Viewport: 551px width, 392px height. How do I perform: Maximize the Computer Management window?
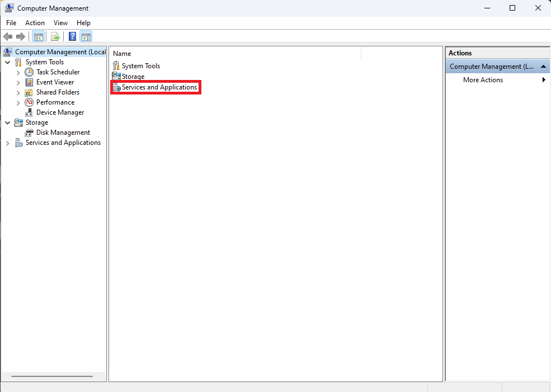[x=512, y=8]
